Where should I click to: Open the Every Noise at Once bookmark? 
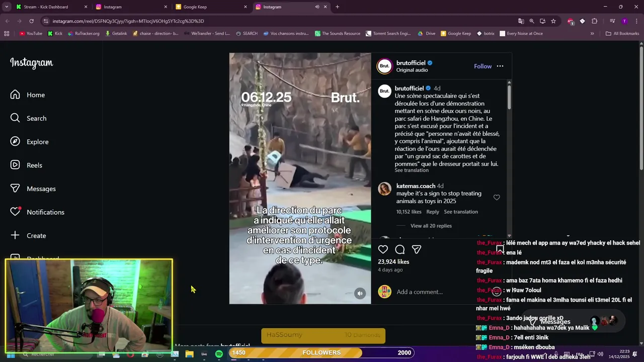[x=521, y=34]
